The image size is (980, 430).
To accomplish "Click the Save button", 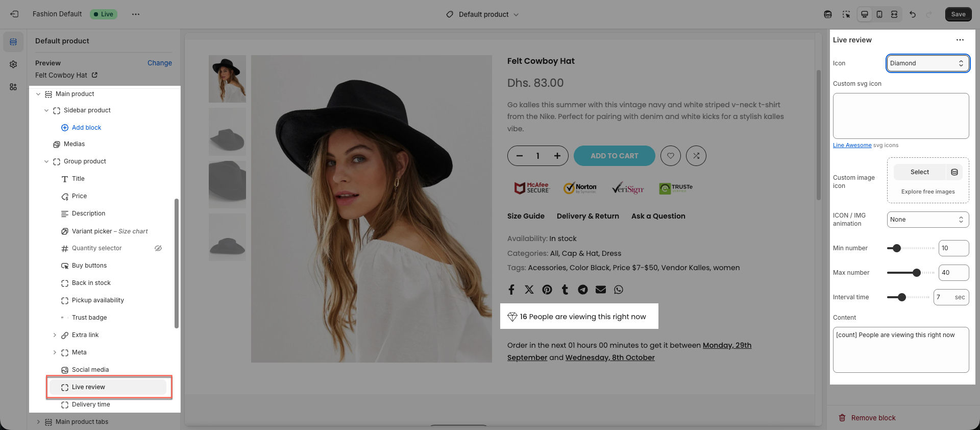I will [958, 14].
